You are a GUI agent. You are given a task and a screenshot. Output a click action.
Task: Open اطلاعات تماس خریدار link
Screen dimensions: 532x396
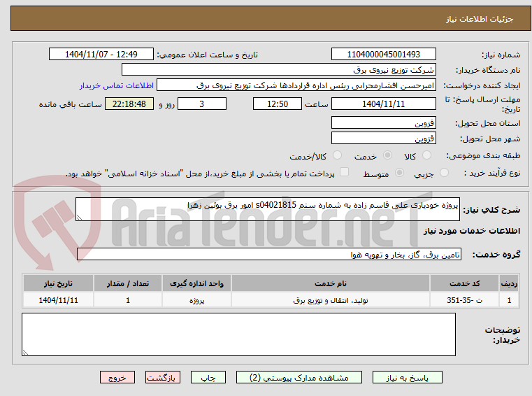coord(117,85)
